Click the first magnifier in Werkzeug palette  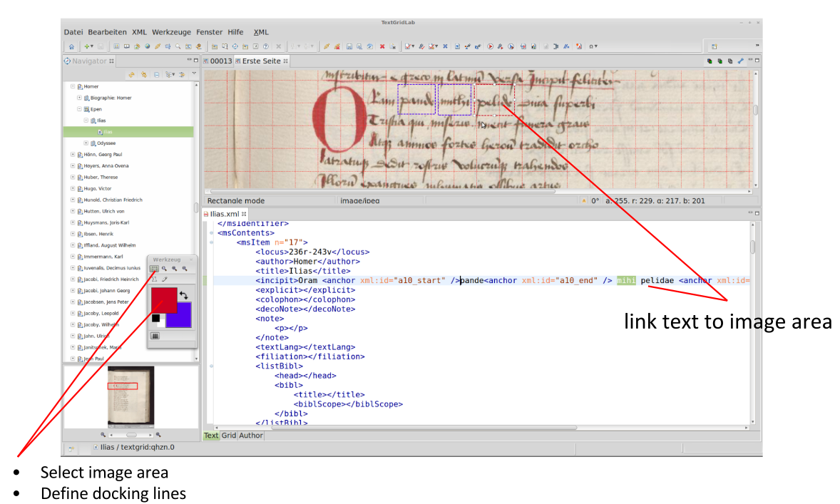165,269
